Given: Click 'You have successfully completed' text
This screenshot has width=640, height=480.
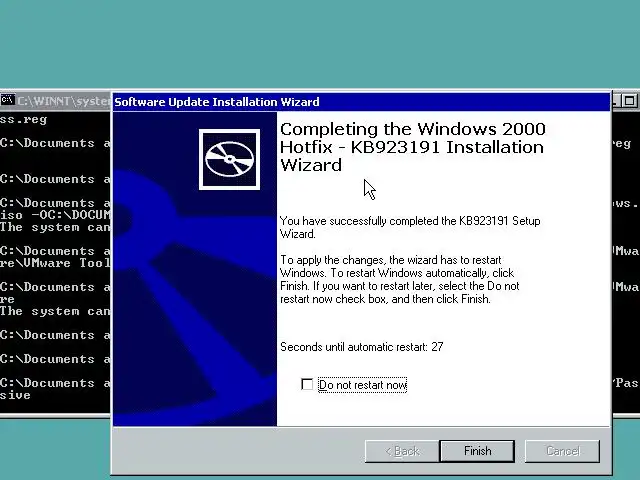Looking at the screenshot, I should (410, 227).
